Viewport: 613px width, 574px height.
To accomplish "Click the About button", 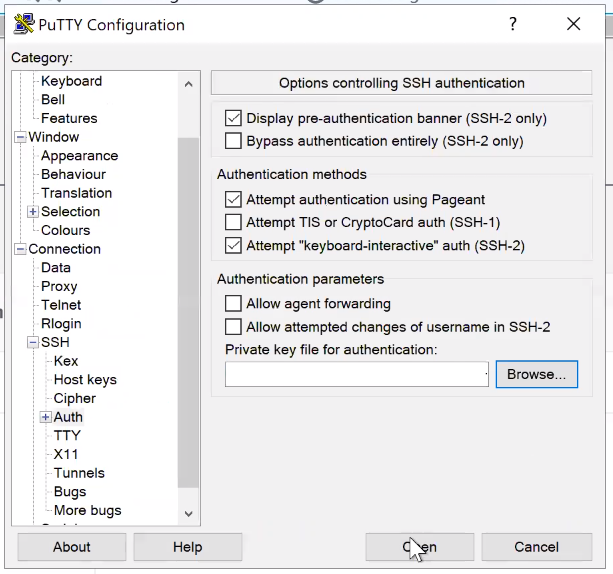I will pos(72,547).
